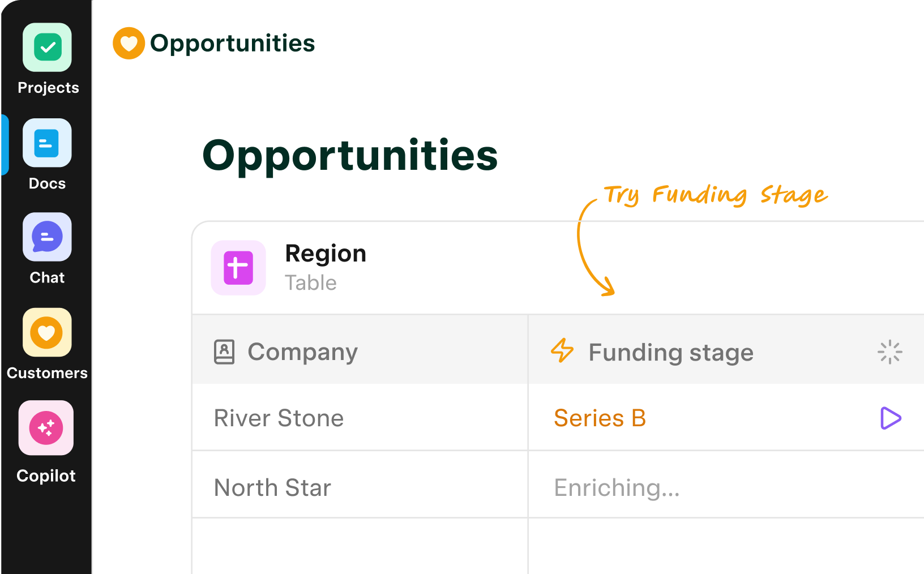
Task: Run enrichment with the purple play button
Action: click(891, 418)
